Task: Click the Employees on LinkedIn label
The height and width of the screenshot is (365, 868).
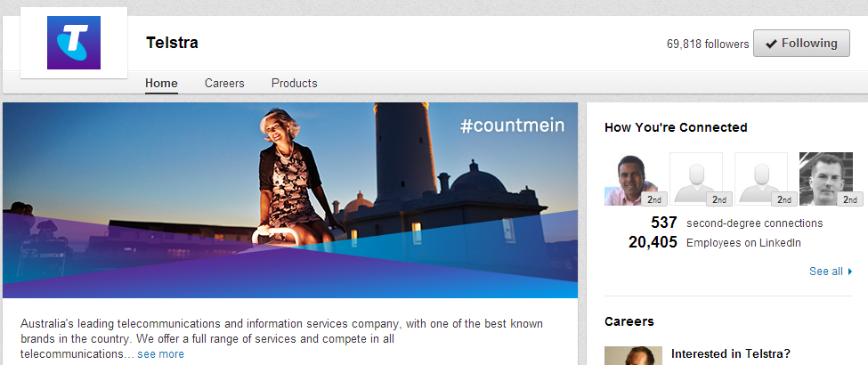Action: (x=743, y=243)
